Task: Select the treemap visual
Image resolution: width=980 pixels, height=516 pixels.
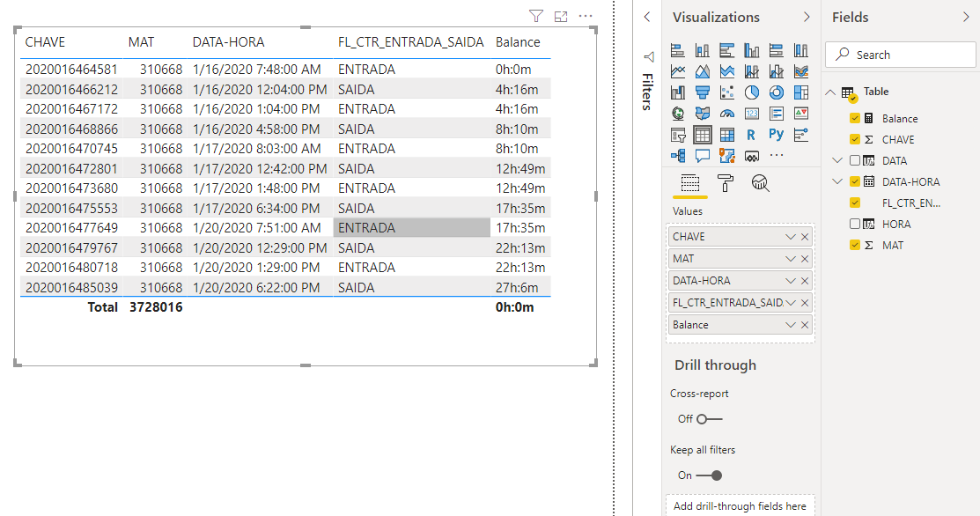Action: pyautogui.click(x=801, y=92)
